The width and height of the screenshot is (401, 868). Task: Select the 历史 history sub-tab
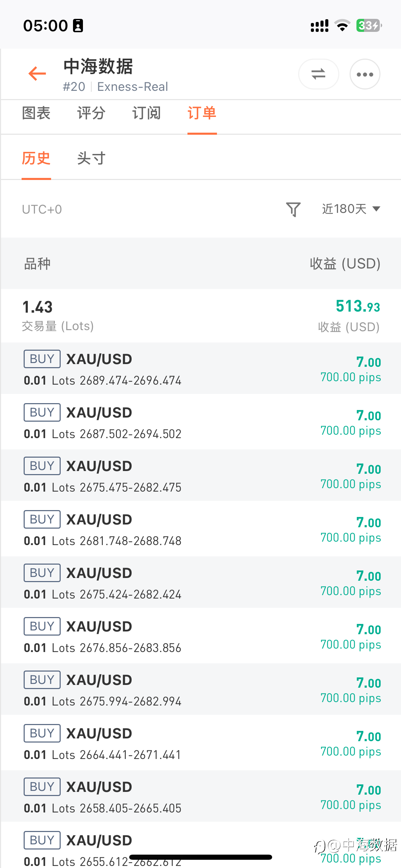36,158
